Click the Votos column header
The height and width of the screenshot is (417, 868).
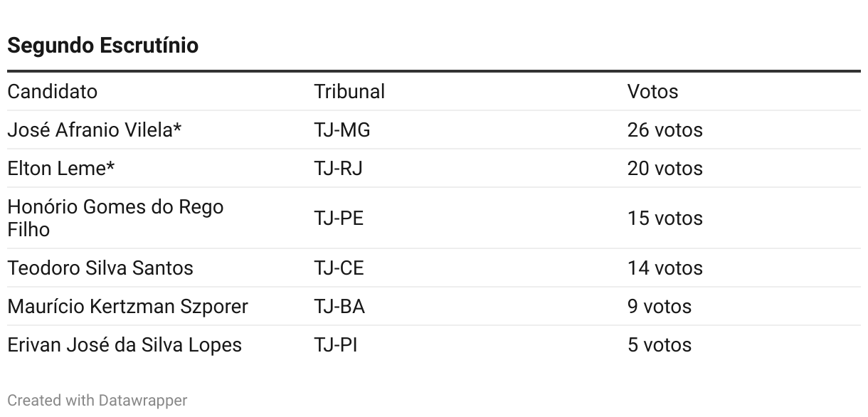click(x=652, y=92)
